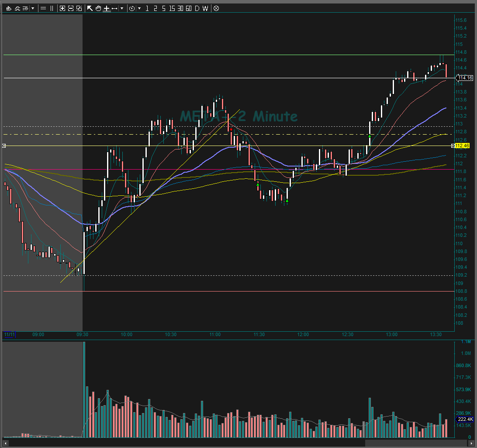Expand the timeframe dropdown arrow
The width and height of the screenshot is (477, 448).
pyautogui.click(x=139, y=8)
